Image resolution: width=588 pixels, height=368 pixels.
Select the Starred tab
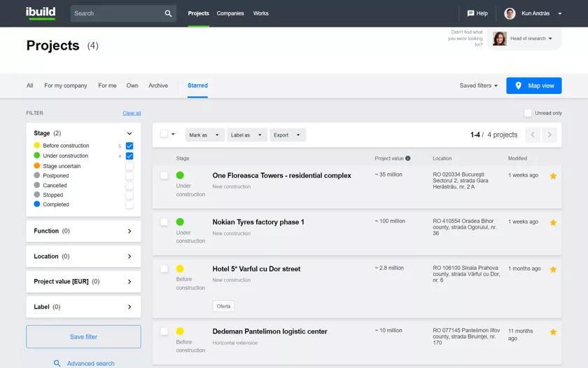[x=197, y=86]
